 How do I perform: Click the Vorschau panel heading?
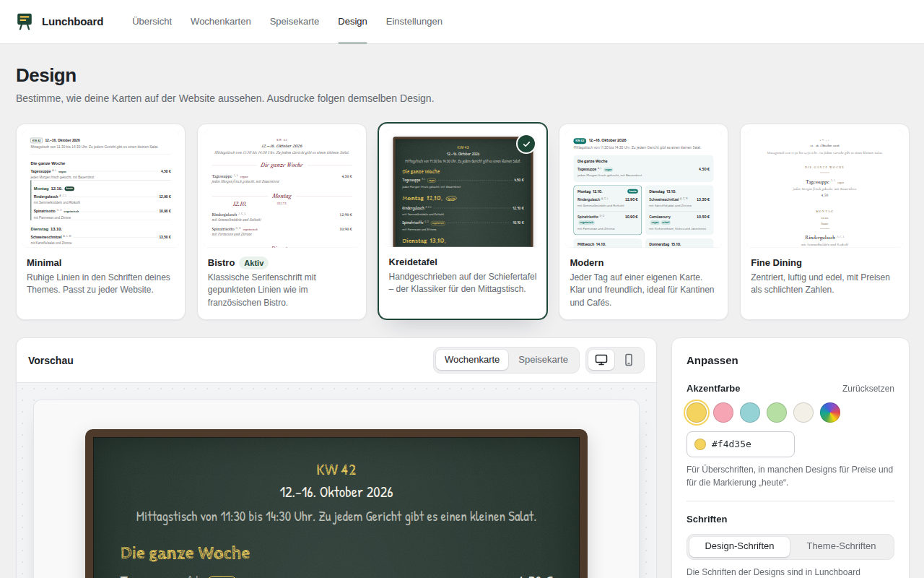pyautogui.click(x=51, y=361)
